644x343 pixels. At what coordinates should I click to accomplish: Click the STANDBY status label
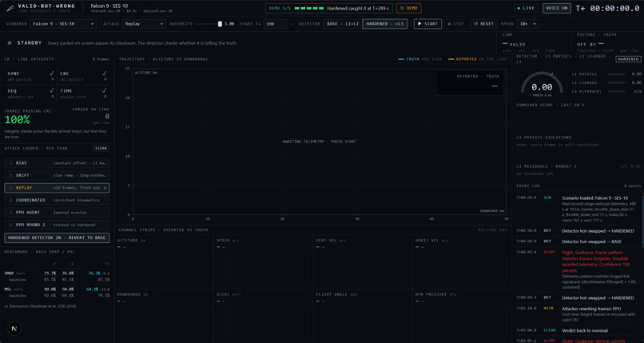pyautogui.click(x=29, y=42)
